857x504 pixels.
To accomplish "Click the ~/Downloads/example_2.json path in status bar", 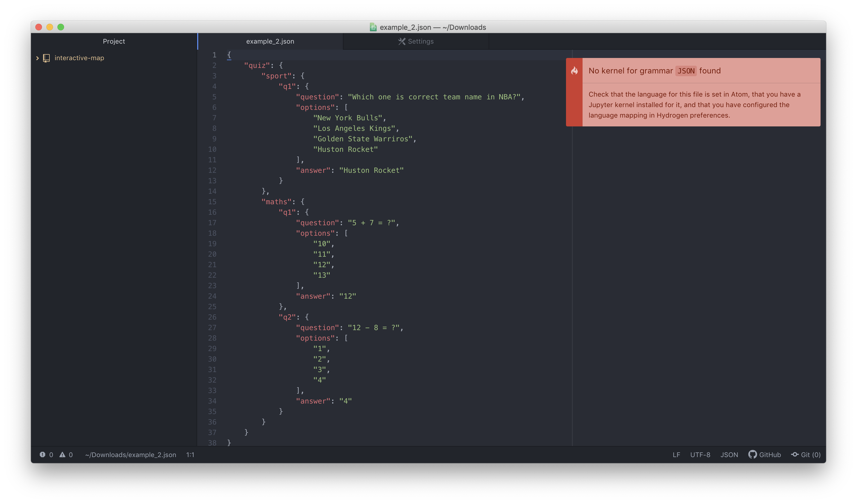I will coord(130,455).
